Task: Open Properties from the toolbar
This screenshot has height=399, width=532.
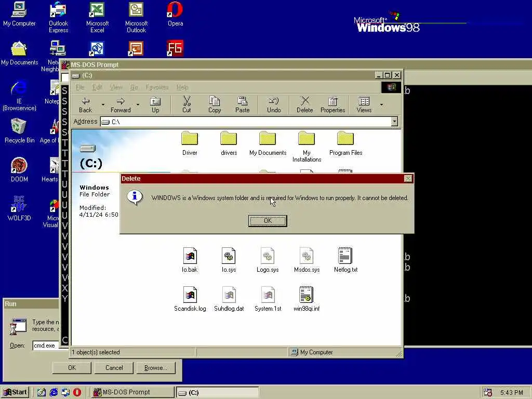Action: click(x=332, y=105)
